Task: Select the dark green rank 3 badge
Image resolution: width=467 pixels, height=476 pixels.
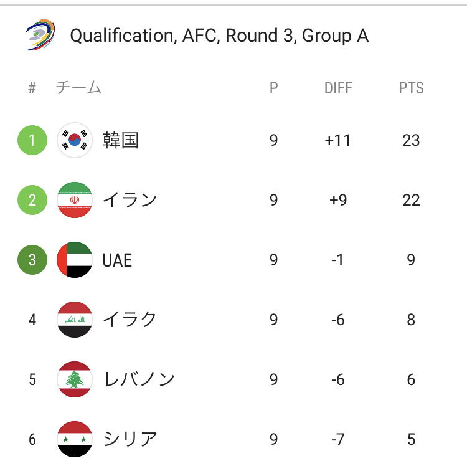Action: pos(32,260)
